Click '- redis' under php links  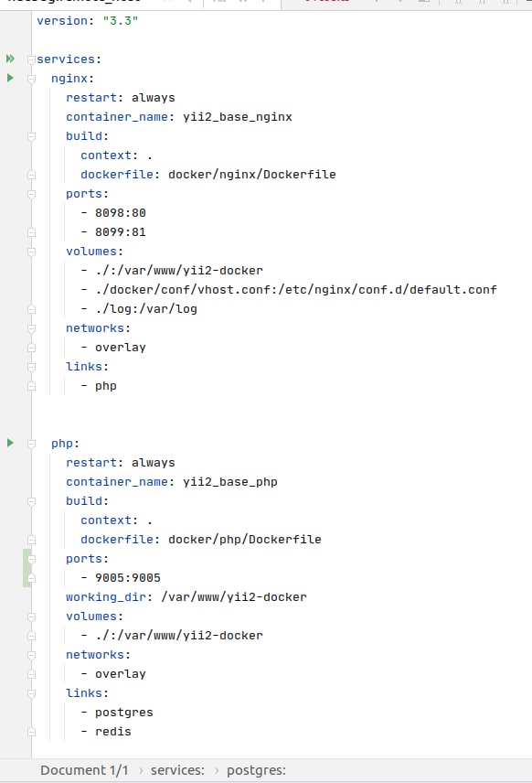click(x=106, y=732)
